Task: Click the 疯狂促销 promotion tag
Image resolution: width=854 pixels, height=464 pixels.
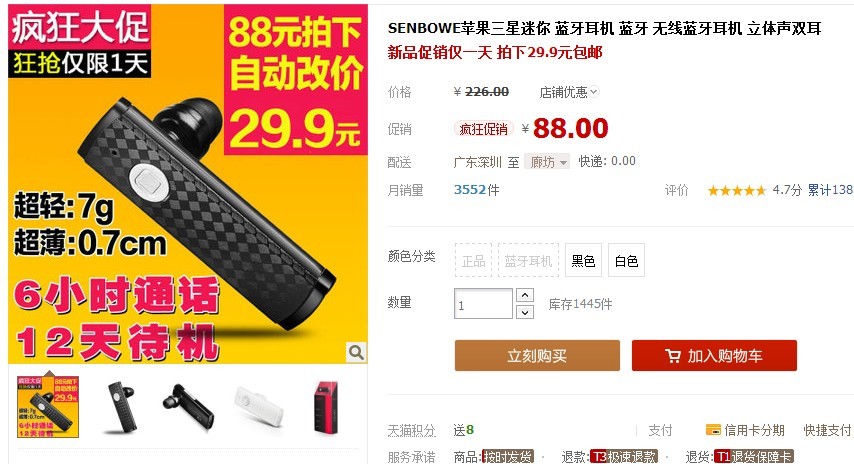Action: click(484, 129)
